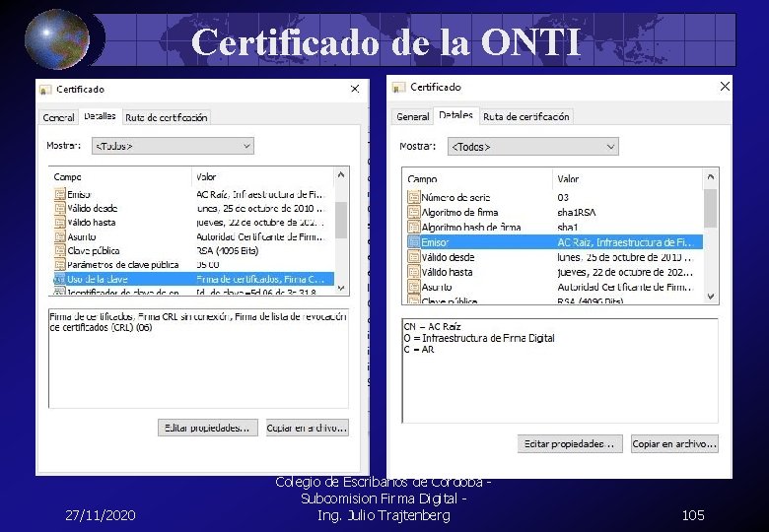The image size is (769, 532).
Task: Click Válido hasta field icon in left window
Action: [60, 223]
